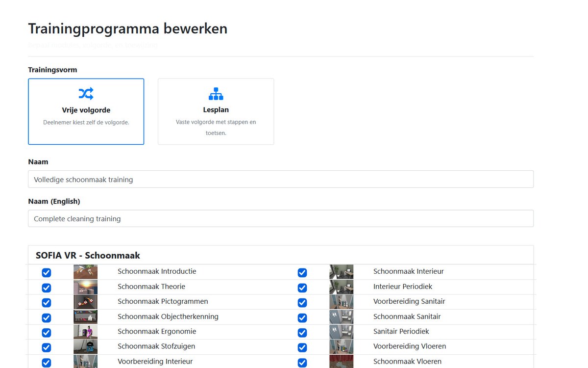Choose the Lesplan training form card
Image resolution: width=588 pixels, height=368 pixels.
(216, 112)
